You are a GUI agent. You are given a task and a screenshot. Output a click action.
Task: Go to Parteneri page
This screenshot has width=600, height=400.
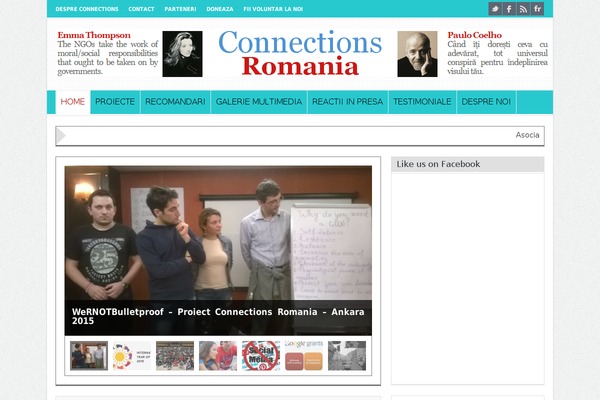coord(180,9)
